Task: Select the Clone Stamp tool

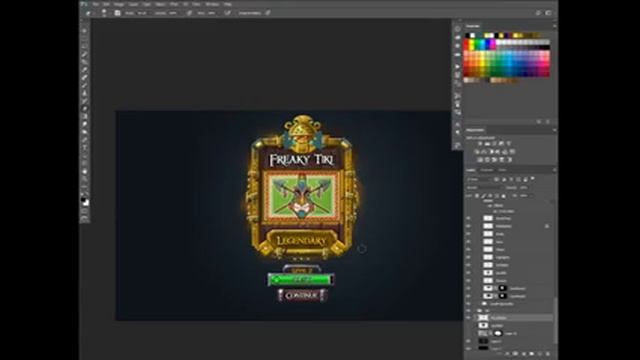Action: (x=85, y=93)
